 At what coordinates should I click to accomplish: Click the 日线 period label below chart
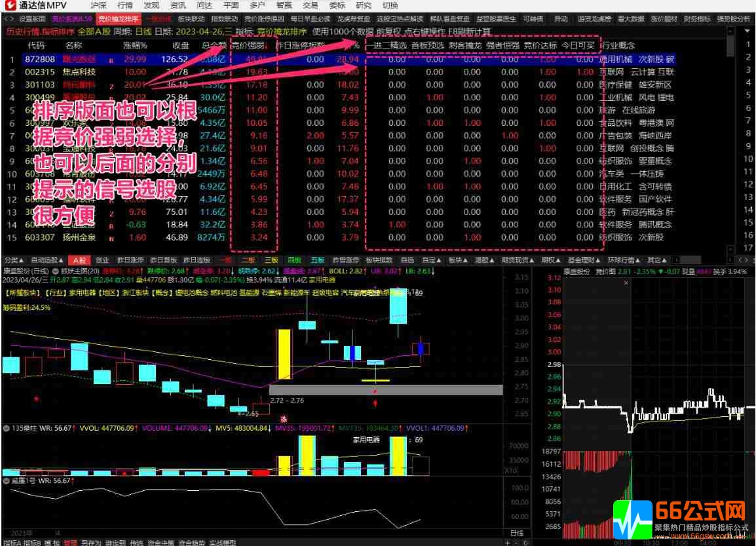point(517,533)
